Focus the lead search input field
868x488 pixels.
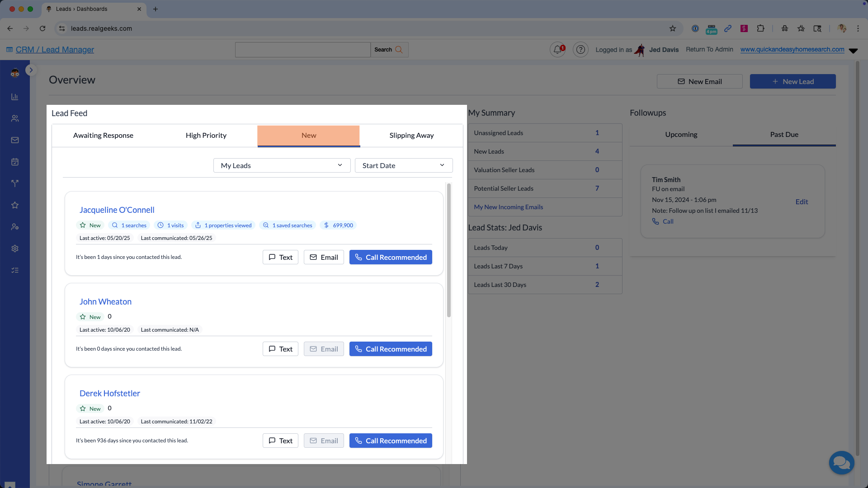[x=302, y=50]
